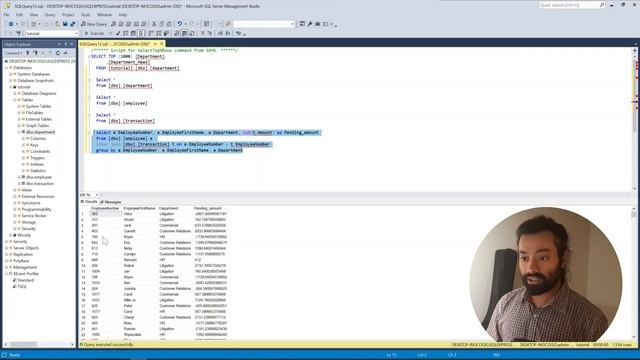Open the File menu
The height and width of the screenshot is (360, 640).
[x=6, y=15]
